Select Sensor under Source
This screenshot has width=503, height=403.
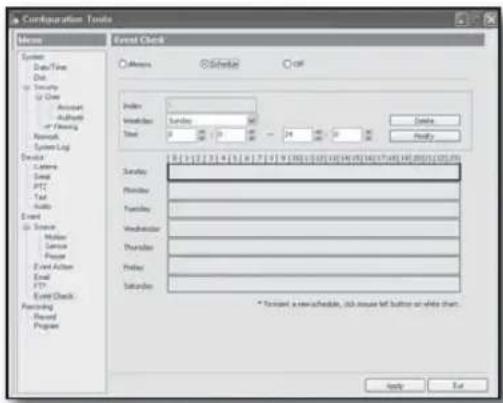(x=56, y=246)
